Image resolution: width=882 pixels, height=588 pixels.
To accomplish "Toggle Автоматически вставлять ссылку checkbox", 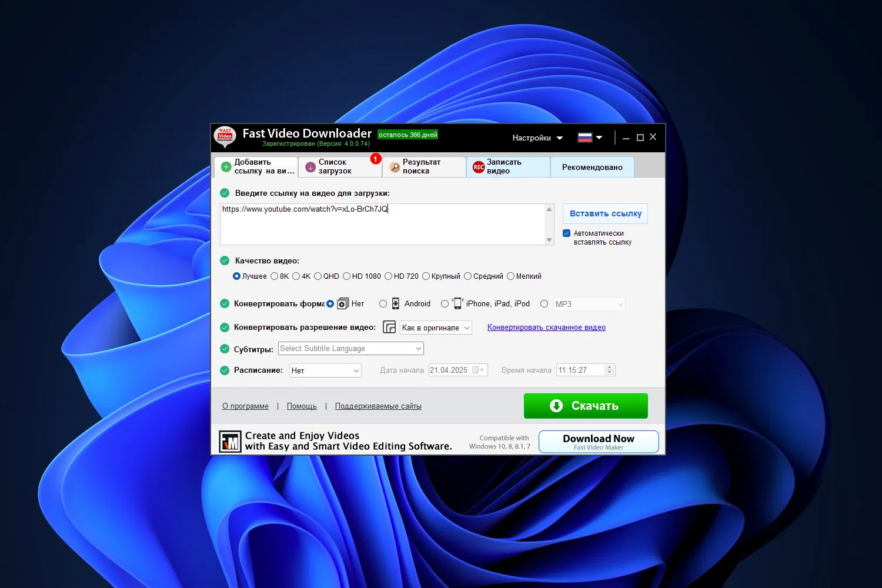I will [x=567, y=233].
